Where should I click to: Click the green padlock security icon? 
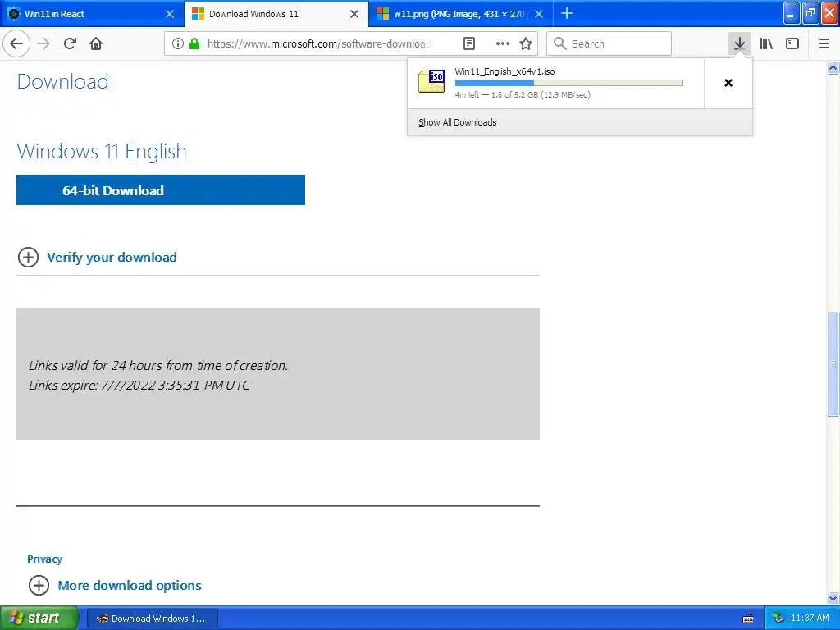tap(194, 43)
